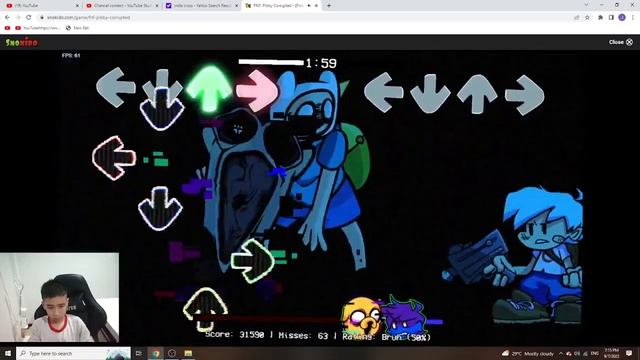
Task: Click the player's grey right arrow receptor
Action: 524,95
